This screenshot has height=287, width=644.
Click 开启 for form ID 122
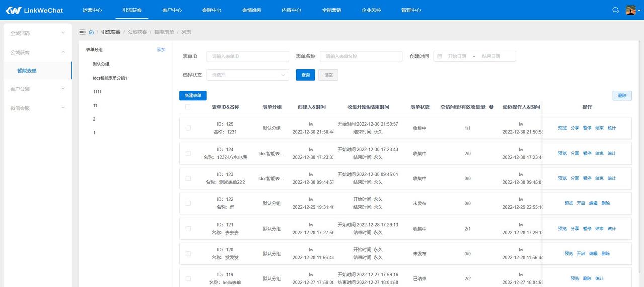click(x=581, y=203)
